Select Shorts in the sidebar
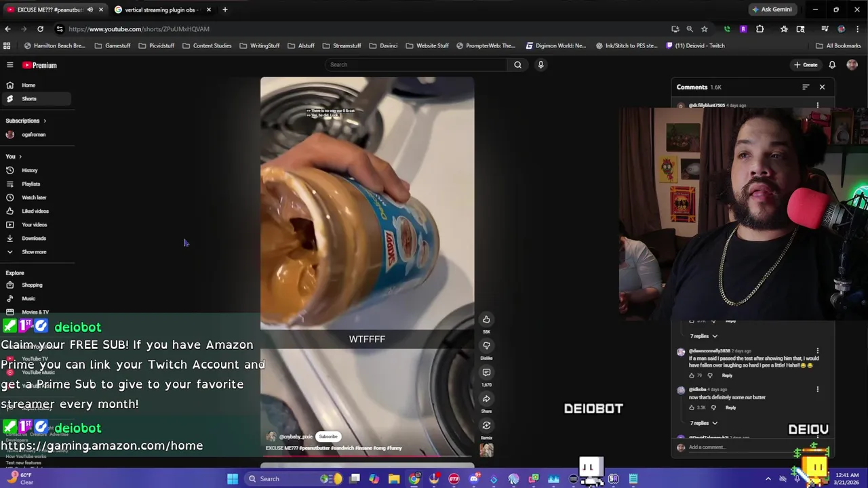The height and width of the screenshot is (488, 868). pos(35,99)
